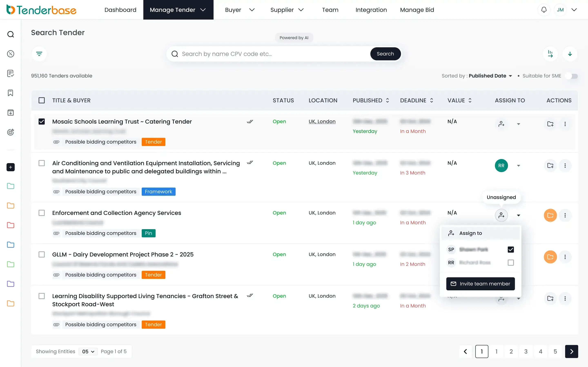Toggle the Suitable for SME switch
Image resolution: width=588 pixels, height=367 pixels.
coord(571,76)
